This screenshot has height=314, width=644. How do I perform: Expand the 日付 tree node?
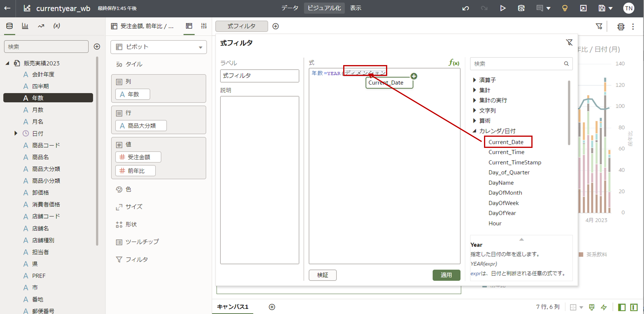point(16,133)
